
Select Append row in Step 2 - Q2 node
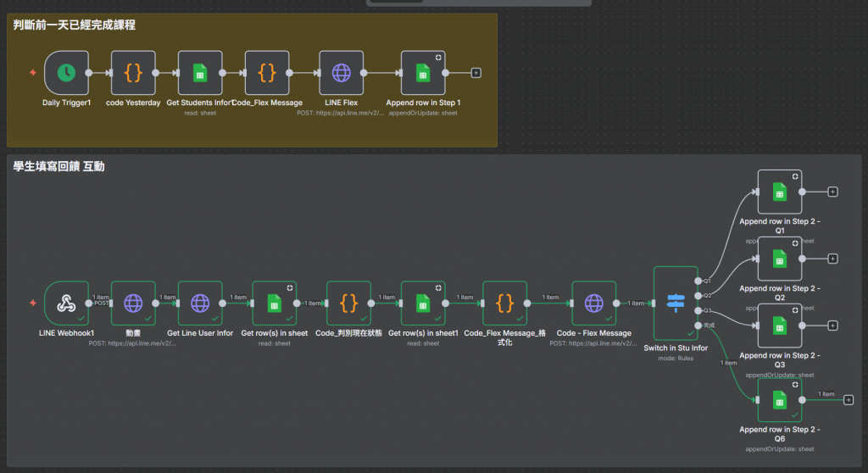coord(780,259)
